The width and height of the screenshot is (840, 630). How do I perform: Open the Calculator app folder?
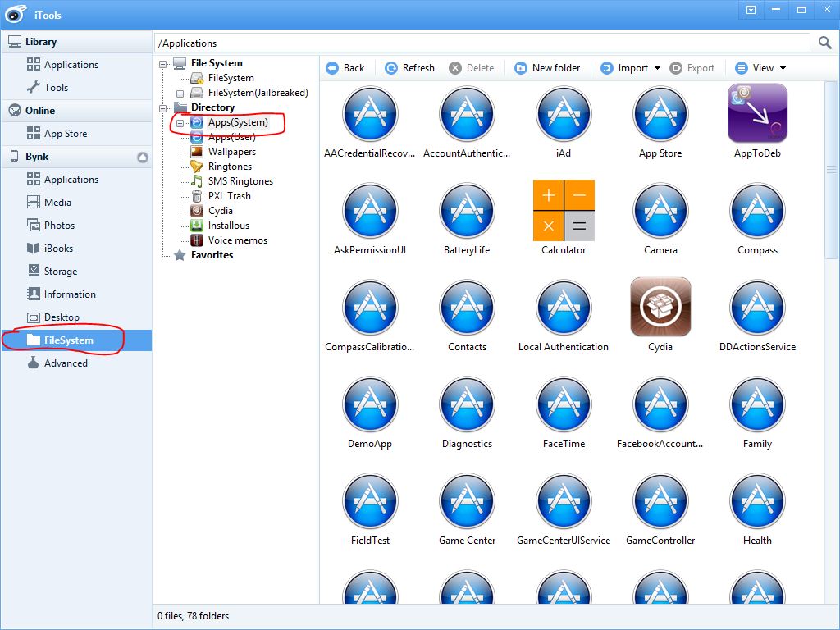click(564, 210)
